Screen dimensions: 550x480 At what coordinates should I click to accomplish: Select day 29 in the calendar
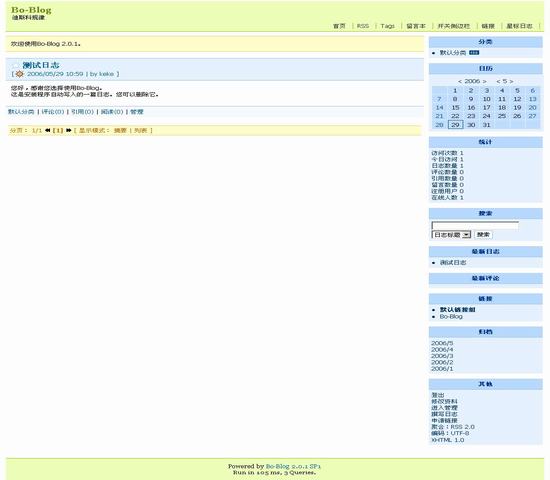(x=455, y=125)
